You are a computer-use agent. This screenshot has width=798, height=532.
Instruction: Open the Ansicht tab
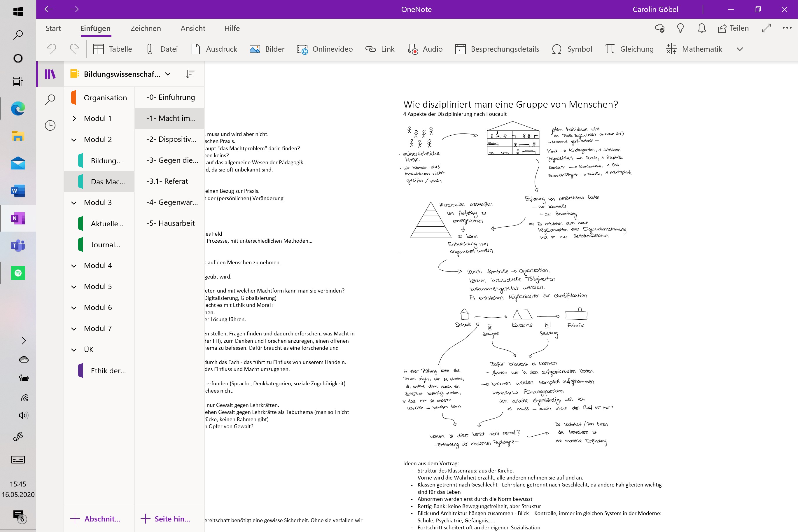click(x=193, y=29)
